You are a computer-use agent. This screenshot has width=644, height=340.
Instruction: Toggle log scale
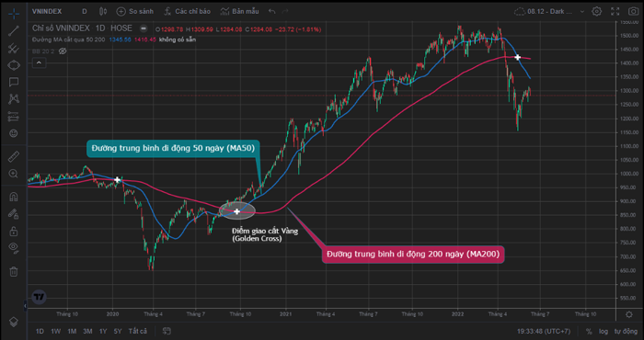[x=604, y=331]
